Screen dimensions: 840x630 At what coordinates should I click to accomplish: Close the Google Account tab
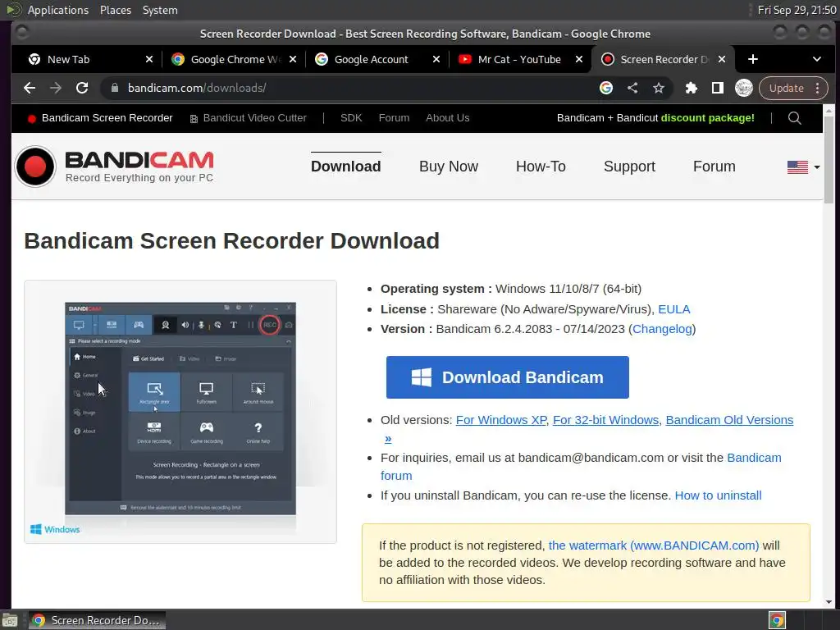point(436,59)
